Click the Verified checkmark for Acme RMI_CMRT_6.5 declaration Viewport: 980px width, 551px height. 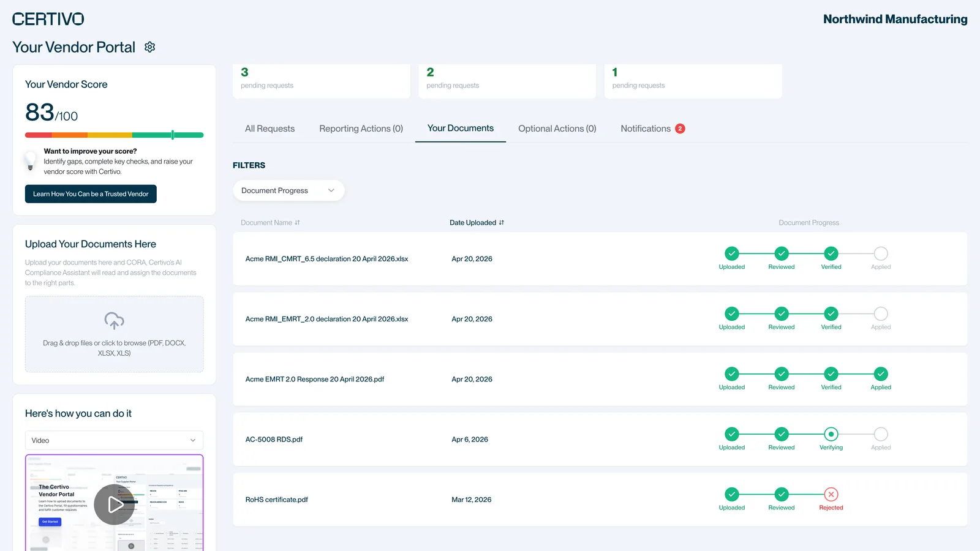[x=831, y=253]
